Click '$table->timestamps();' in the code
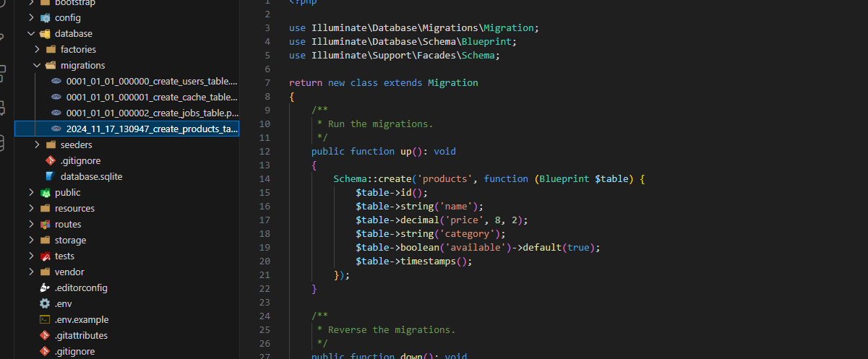This screenshot has height=359, width=868. coord(414,261)
